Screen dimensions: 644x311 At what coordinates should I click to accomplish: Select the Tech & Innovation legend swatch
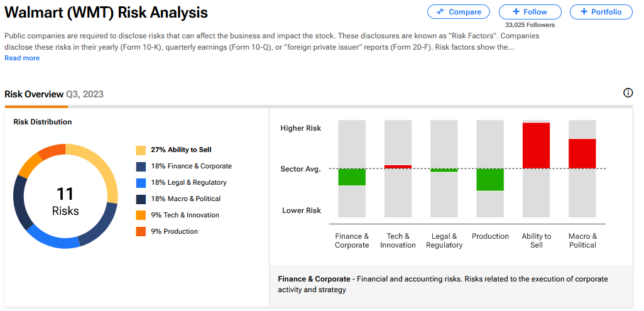[141, 216]
